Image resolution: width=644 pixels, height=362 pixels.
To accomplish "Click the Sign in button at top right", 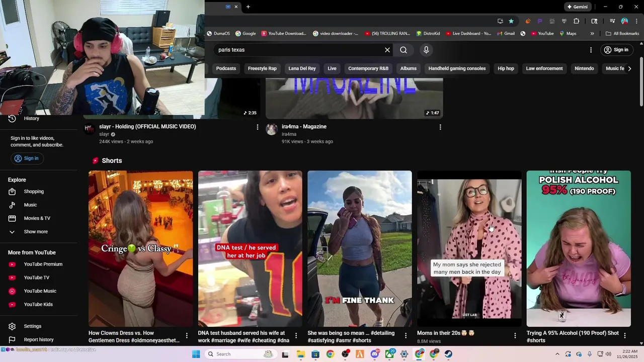I will (616, 50).
